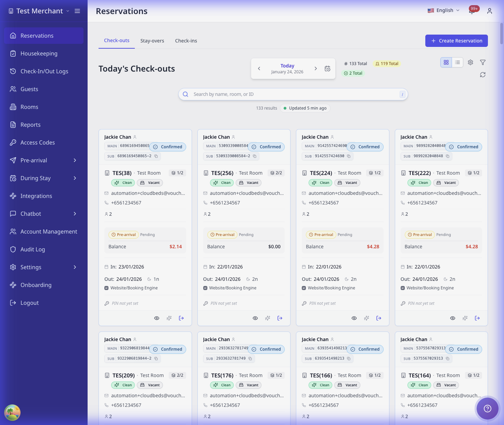View the TES(38) reservation using its eye icon

(x=156, y=318)
